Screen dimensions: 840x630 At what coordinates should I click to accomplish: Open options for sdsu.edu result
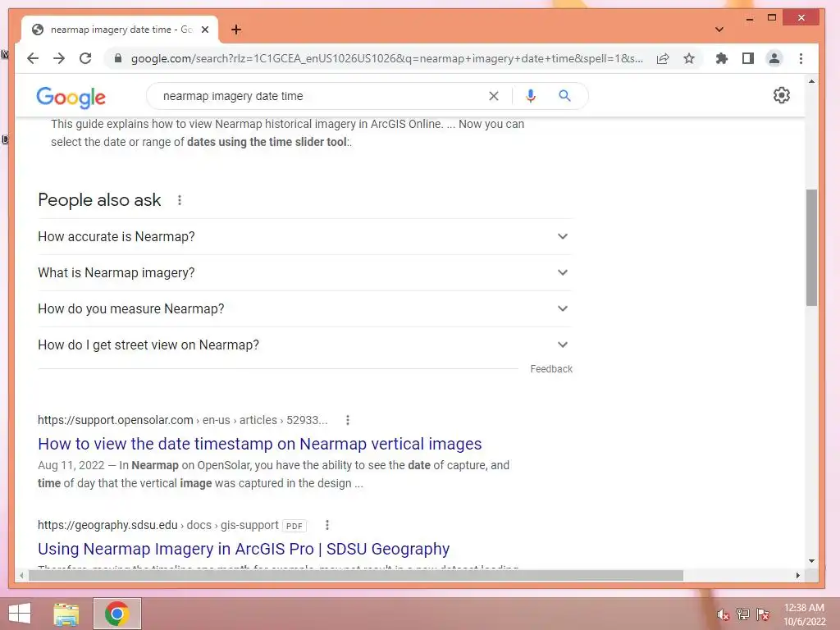pyautogui.click(x=326, y=525)
